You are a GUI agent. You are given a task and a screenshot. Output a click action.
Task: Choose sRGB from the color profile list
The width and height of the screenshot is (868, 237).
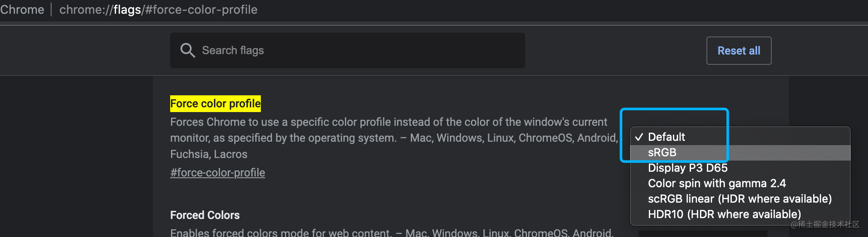740,152
